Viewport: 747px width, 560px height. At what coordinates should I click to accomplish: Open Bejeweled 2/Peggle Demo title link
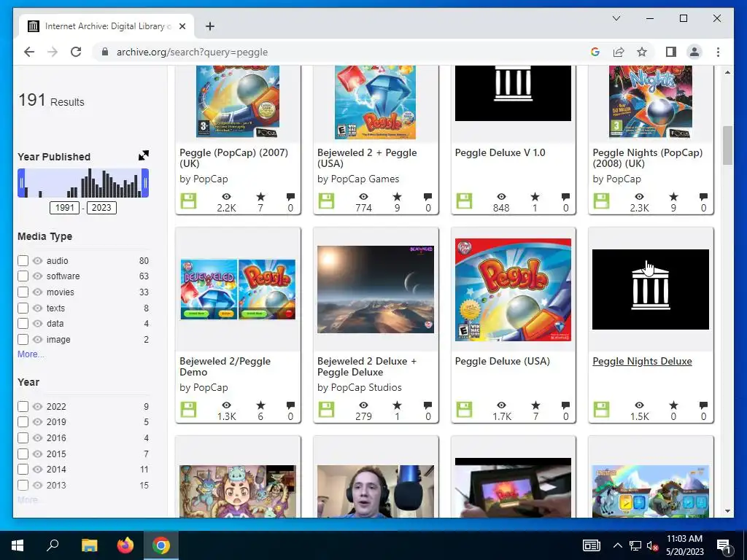(225, 367)
